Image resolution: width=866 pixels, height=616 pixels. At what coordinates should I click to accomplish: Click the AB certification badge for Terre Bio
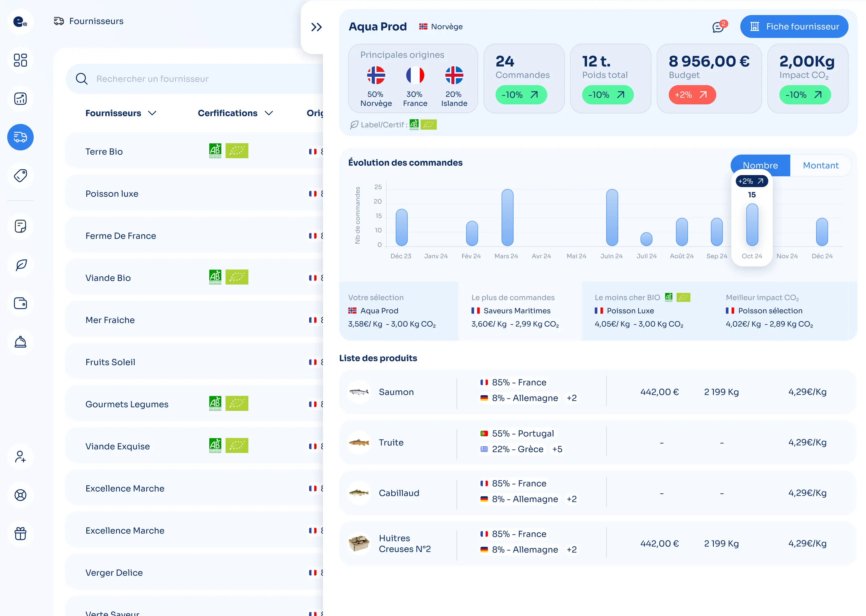(x=215, y=151)
